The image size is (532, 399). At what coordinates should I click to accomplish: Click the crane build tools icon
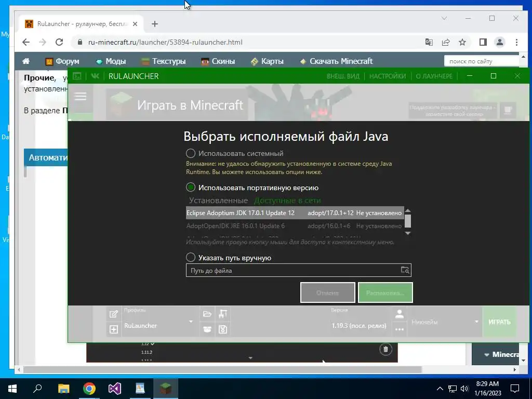(x=223, y=314)
